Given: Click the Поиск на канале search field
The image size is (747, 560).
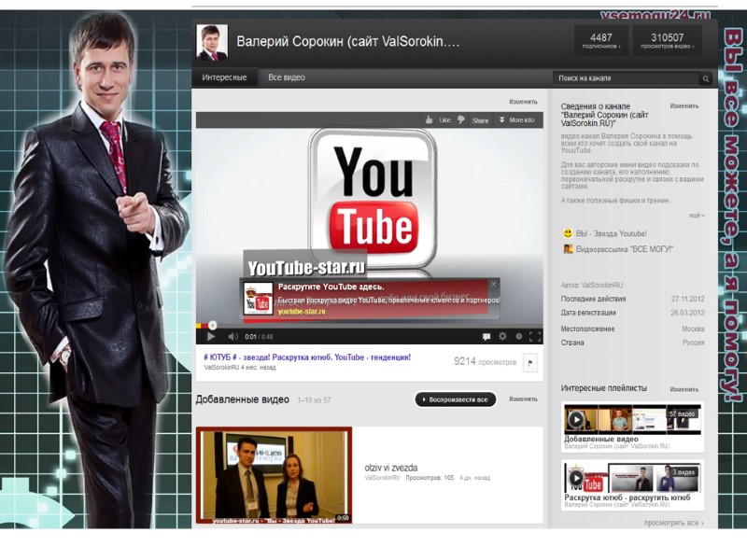Looking at the screenshot, I should (627, 78).
